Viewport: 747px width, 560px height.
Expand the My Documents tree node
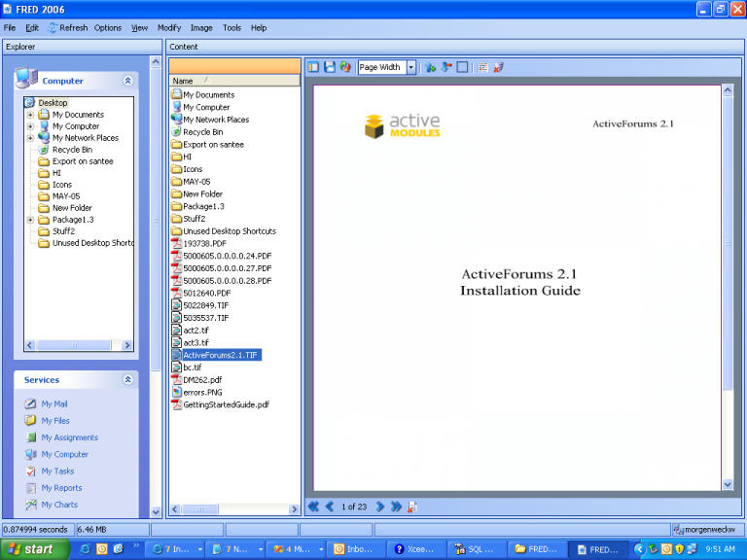30,115
